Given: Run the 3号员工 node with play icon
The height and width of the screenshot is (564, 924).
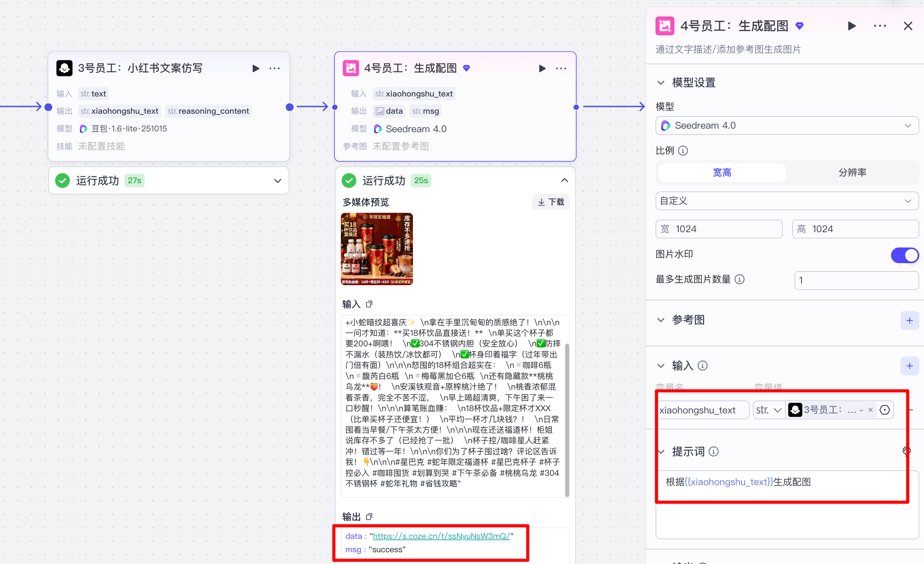Looking at the screenshot, I should pyautogui.click(x=256, y=68).
